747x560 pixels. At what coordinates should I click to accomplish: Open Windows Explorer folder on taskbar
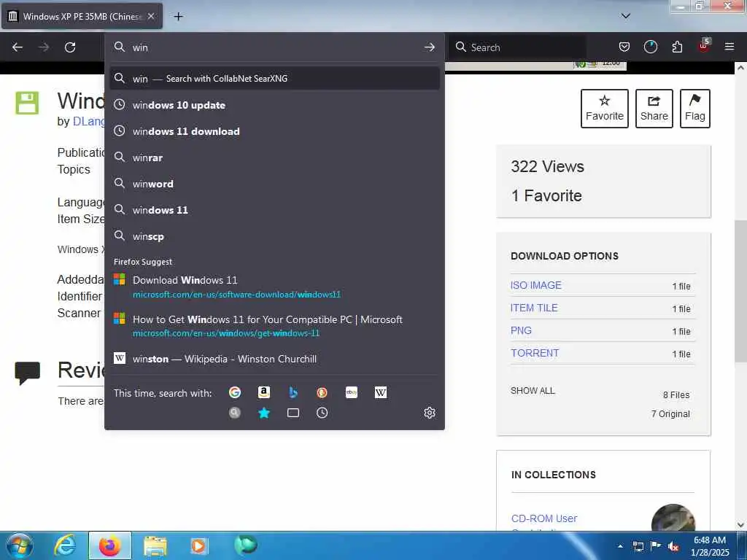click(155, 545)
